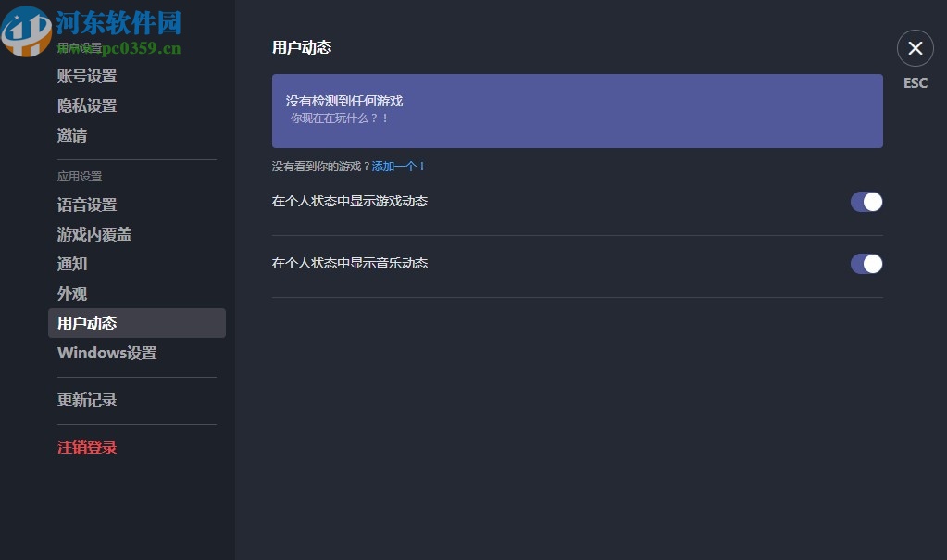
Task: Open 语音设置 settings page
Action: tap(86, 205)
